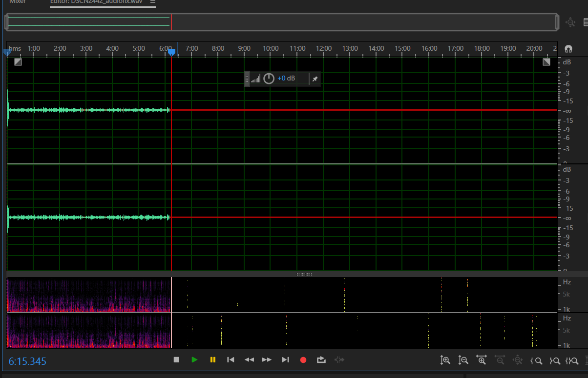Viewport: 588px width, 378px height.
Task: Move playhead to next marker
Action: (286, 360)
